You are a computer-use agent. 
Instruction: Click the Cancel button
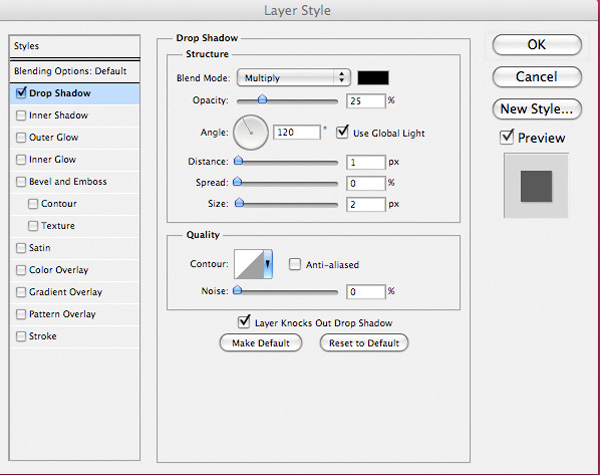537,77
